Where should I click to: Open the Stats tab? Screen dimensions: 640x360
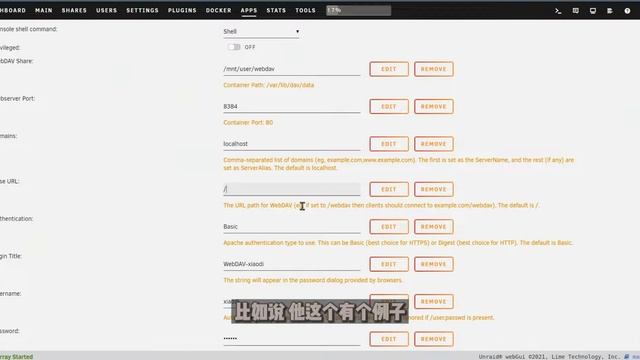click(276, 10)
